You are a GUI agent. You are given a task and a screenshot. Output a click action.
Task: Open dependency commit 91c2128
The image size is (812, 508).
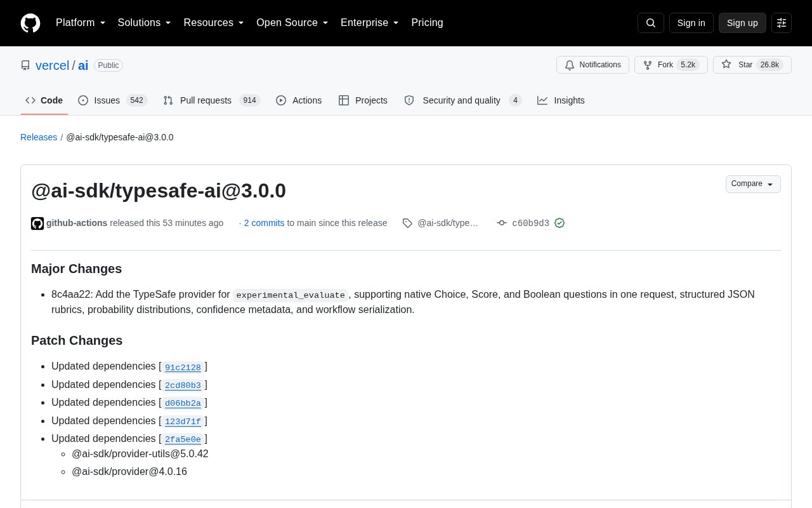tap(183, 367)
